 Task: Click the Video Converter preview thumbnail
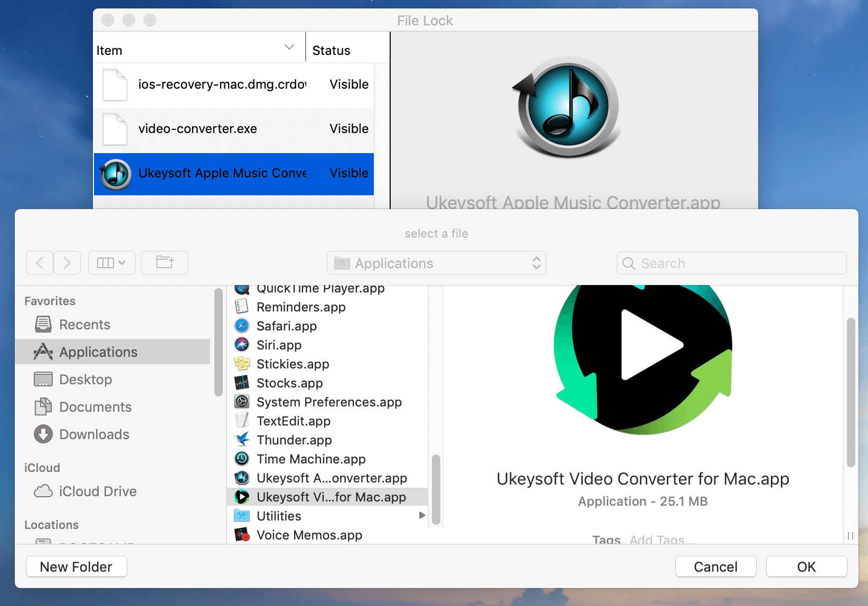coord(643,360)
